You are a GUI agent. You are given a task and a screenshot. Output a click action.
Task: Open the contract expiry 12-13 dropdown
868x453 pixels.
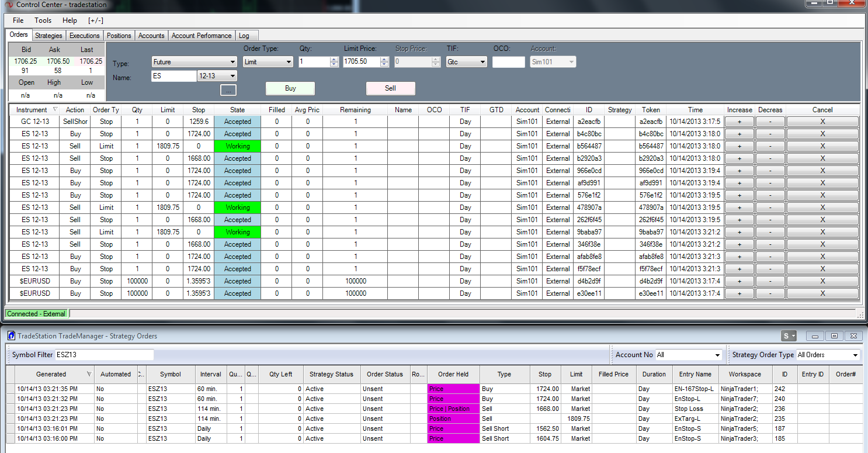(x=217, y=76)
